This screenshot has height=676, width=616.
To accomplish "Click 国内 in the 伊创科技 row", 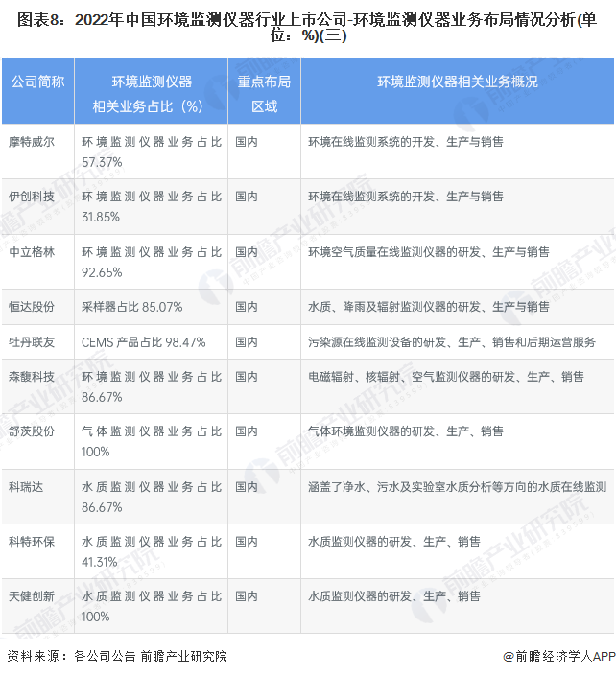I will pos(247,197).
